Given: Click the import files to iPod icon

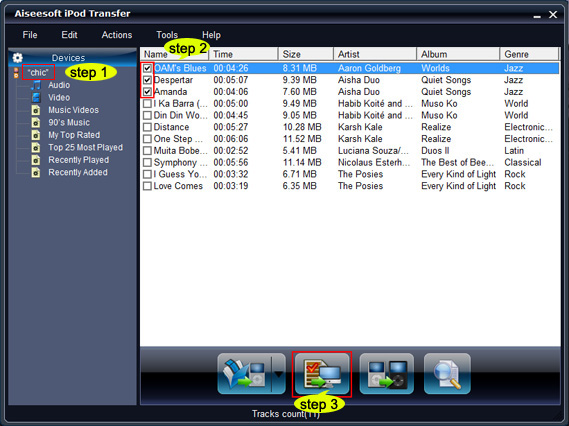Looking at the screenshot, I should (x=245, y=374).
